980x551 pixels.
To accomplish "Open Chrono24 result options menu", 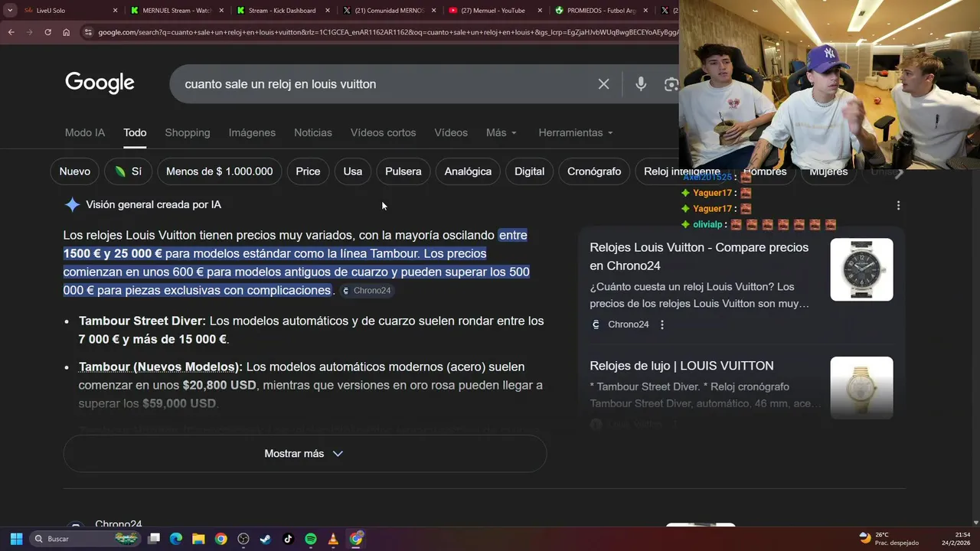I will tap(662, 324).
